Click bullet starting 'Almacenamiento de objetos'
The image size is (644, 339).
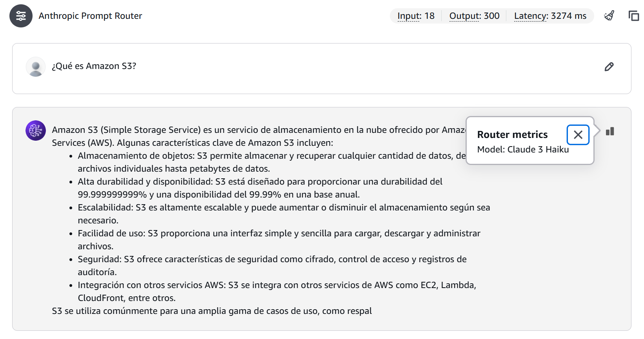[272, 162]
